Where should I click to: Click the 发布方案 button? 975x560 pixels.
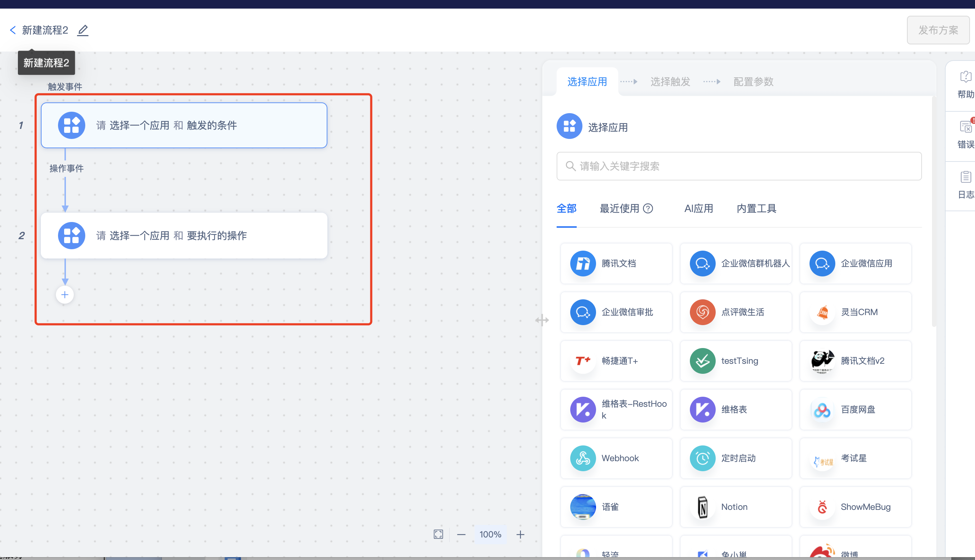click(938, 30)
